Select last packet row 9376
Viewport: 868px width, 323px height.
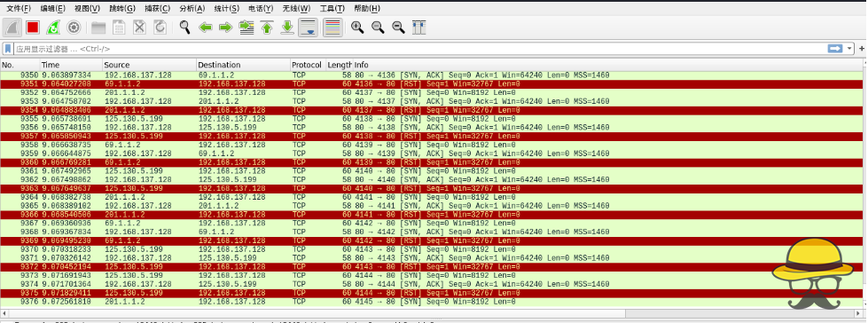coord(432,302)
